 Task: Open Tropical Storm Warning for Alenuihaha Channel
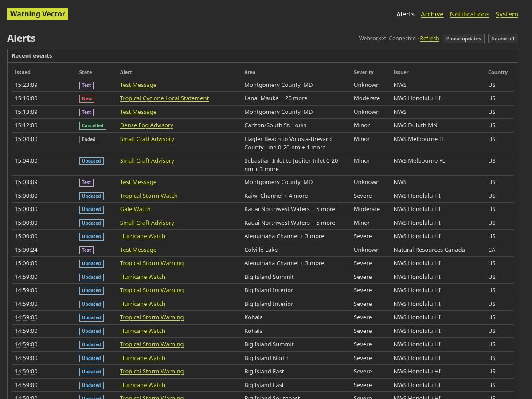click(152, 263)
